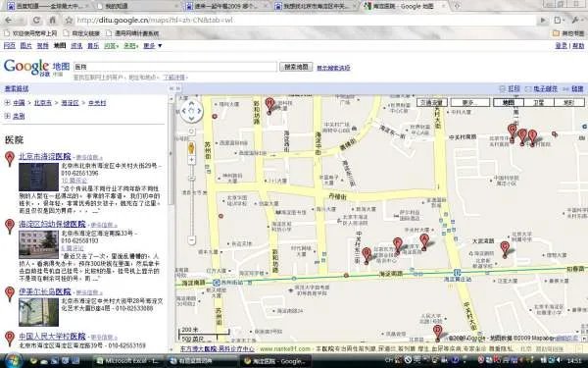Open 北京市海淀医院 result title
Image resolution: width=588 pixels, height=368 pixels.
tap(45, 156)
